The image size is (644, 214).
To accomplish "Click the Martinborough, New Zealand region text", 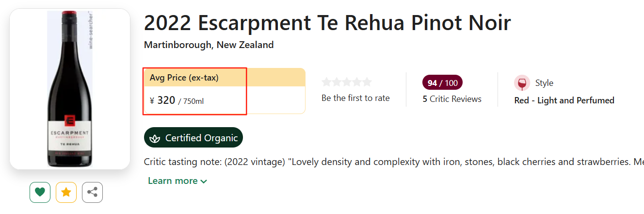I will [209, 45].
